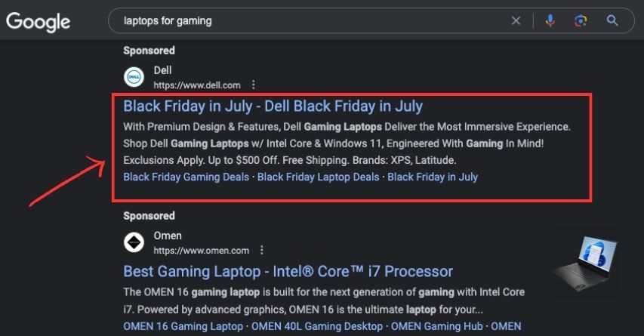The width and height of the screenshot is (644, 336).
Task: Open Google Lens image search
Action: (581, 21)
